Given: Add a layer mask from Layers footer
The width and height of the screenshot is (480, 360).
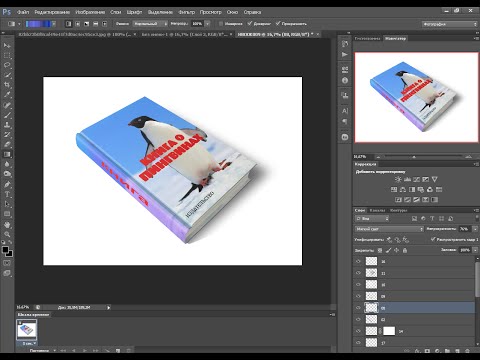Looking at the screenshot, I should [427, 351].
